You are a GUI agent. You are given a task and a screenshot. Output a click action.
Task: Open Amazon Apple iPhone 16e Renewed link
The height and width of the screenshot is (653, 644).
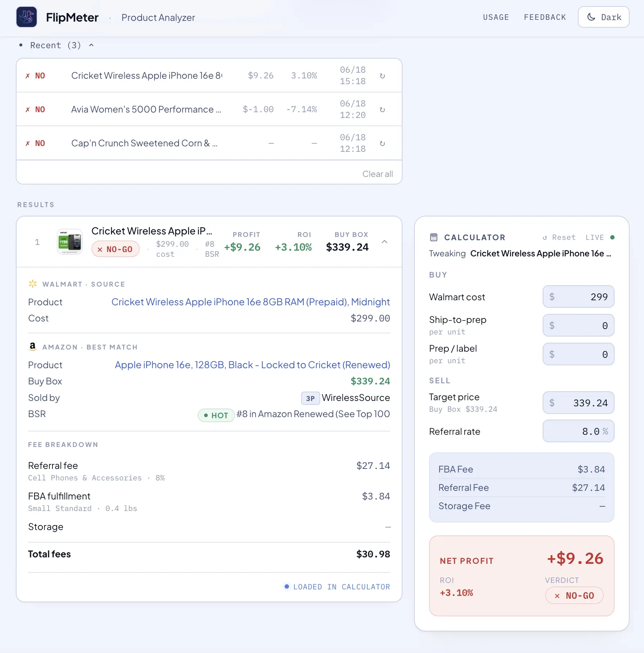pos(252,365)
